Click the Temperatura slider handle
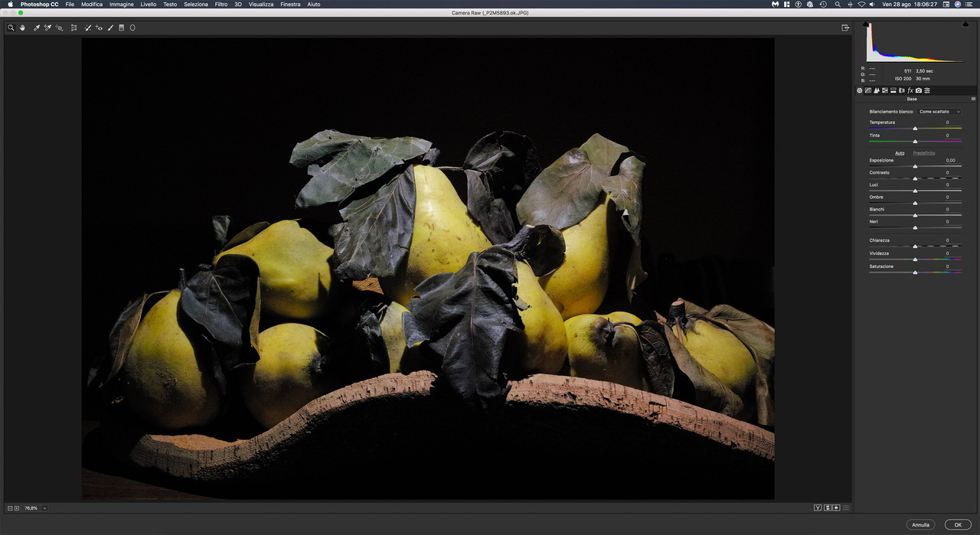 (915, 129)
